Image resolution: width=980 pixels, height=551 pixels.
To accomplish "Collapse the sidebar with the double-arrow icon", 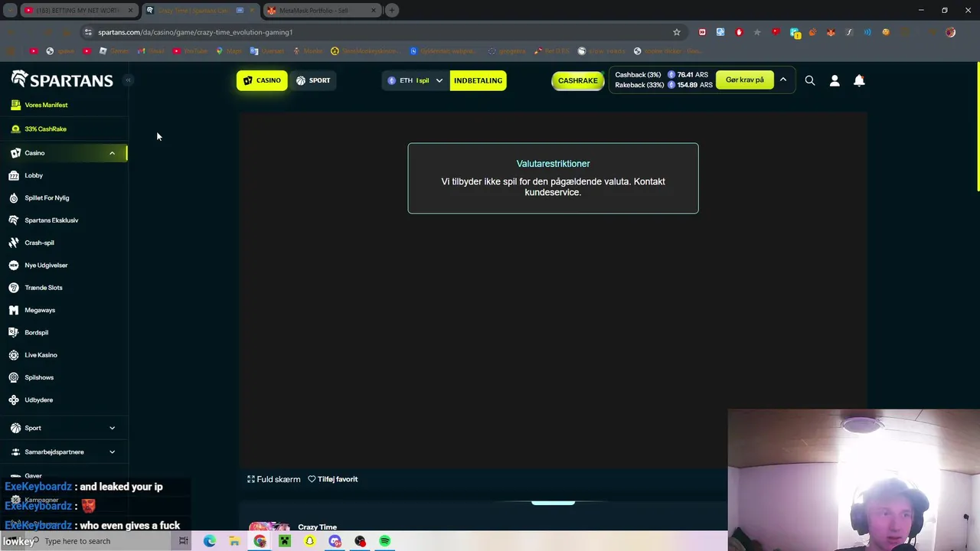I will click(129, 80).
